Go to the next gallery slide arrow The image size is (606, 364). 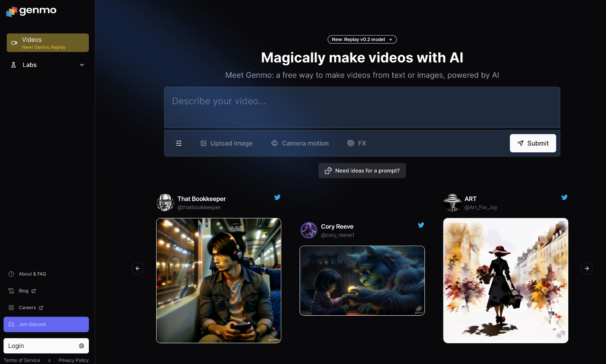tap(587, 268)
